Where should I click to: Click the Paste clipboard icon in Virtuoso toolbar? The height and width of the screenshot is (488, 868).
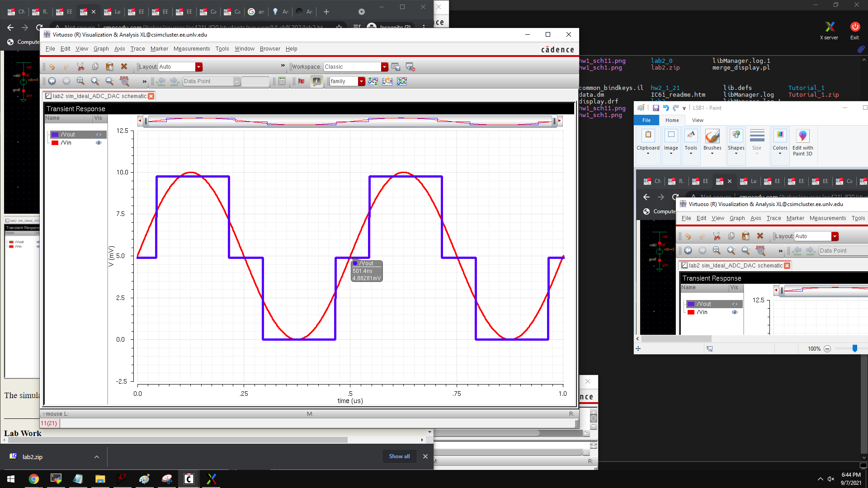click(109, 67)
